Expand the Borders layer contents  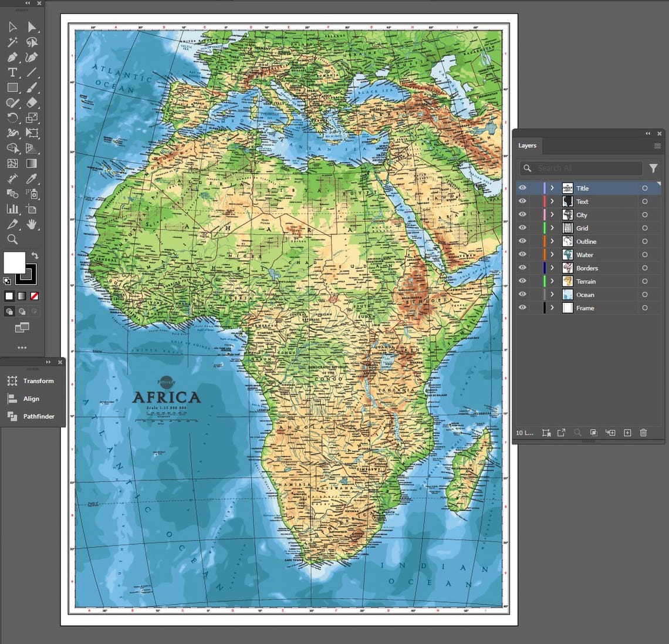(x=552, y=268)
